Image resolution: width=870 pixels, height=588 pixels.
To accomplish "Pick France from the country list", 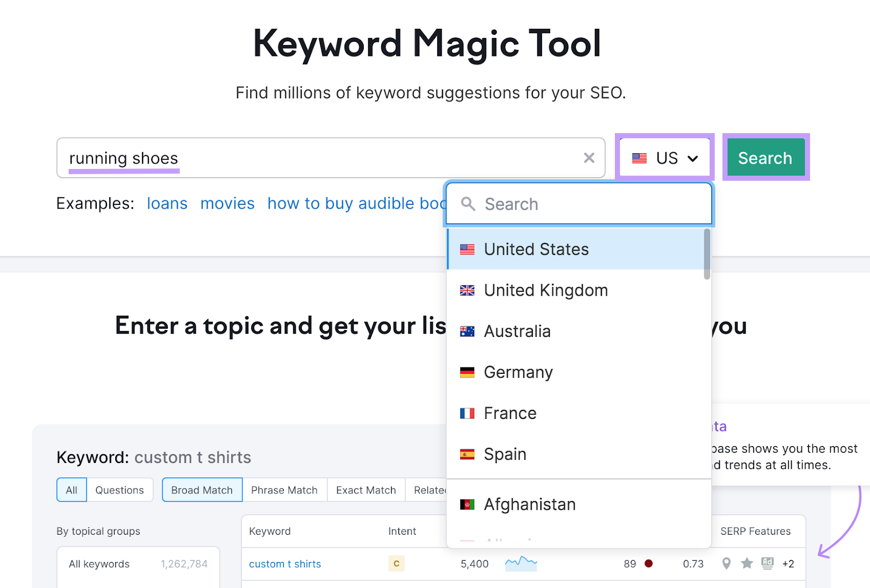I will pos(575,413).
